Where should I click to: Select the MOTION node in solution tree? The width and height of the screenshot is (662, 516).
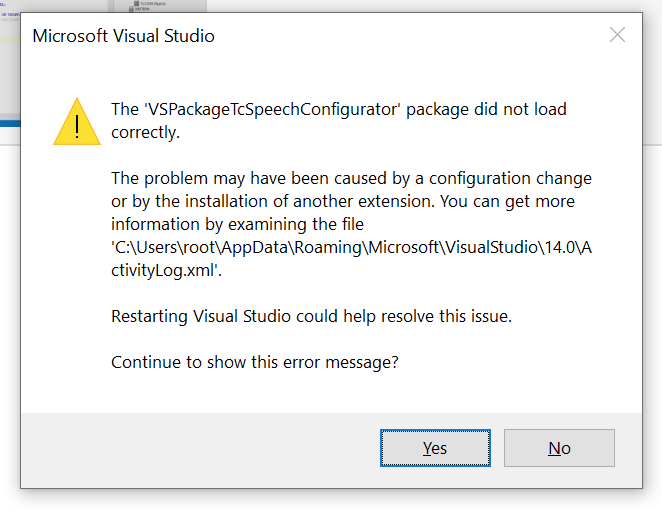pyautogui.click(x=139, y=8)
